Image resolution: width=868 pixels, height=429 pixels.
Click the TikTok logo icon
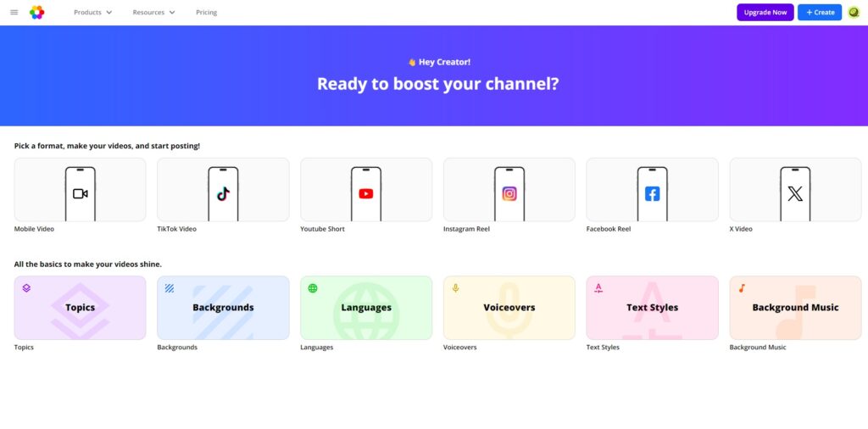coord(223,194)
